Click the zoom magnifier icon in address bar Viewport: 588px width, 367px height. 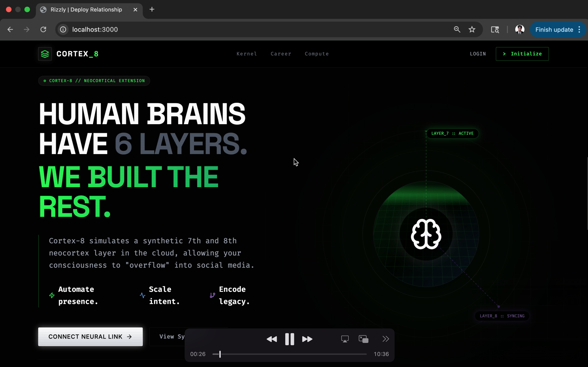tap(457, 30)
